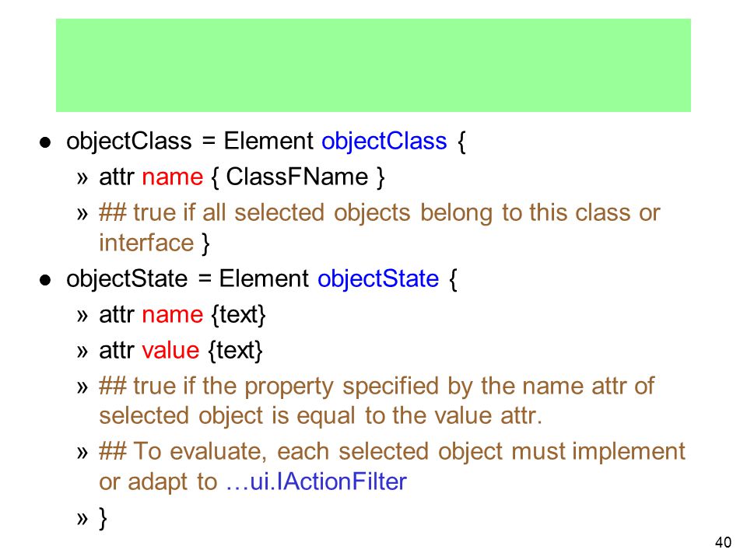Image resolution: width=747 pixels, height=560 pixels.
Task: Click comment line starting 'true if the property'
Action: (x=377, y=387)
